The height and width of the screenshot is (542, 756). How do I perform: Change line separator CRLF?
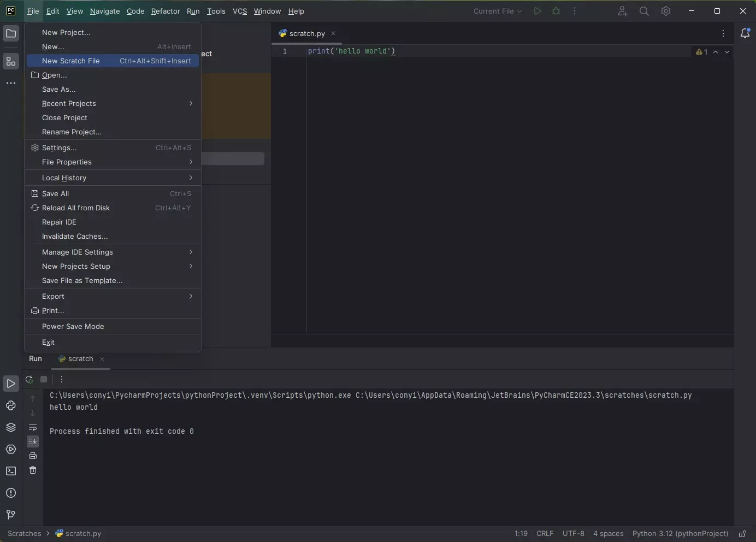tap(545, 534)
